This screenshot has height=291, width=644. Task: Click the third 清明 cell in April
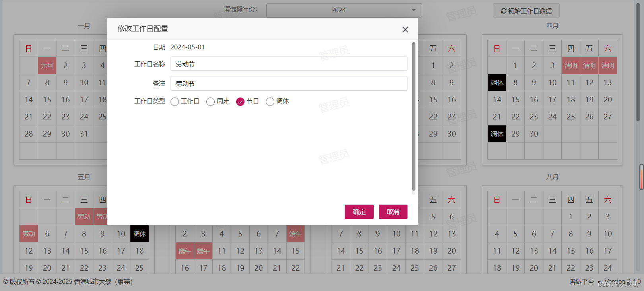608,65
